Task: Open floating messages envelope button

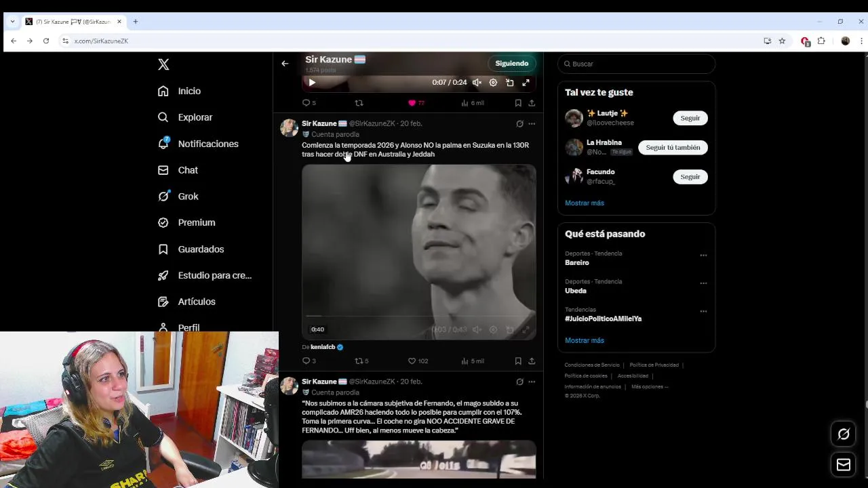Action: (x=844, y=465)
